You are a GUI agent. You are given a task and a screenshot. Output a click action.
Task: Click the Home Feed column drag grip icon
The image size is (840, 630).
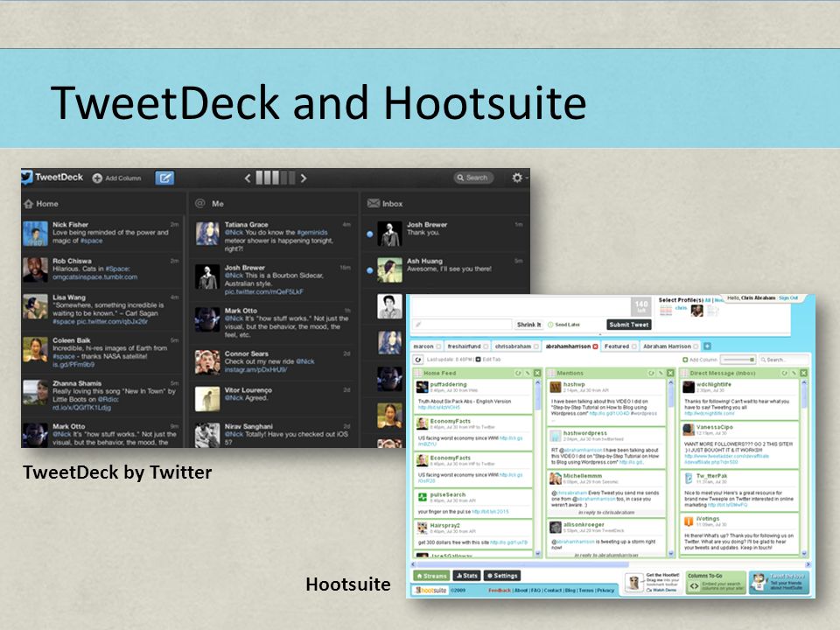pyautogui.click(x=418, y=373)
